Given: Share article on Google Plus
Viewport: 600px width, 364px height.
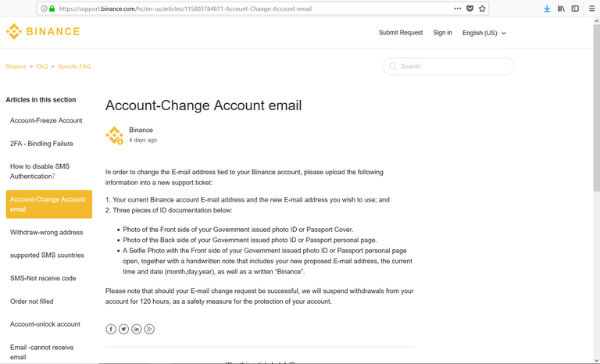Looking at the screenshot, I should click(149, 329).
